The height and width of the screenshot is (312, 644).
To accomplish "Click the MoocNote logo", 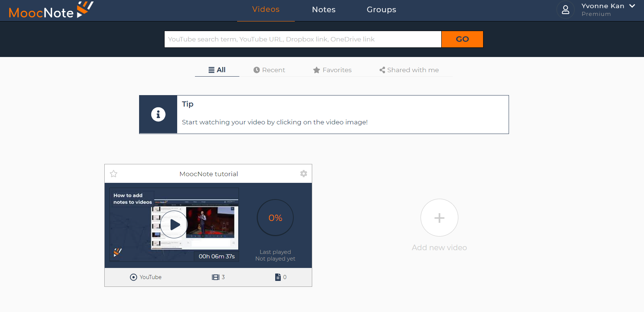I will pos(51,10).
